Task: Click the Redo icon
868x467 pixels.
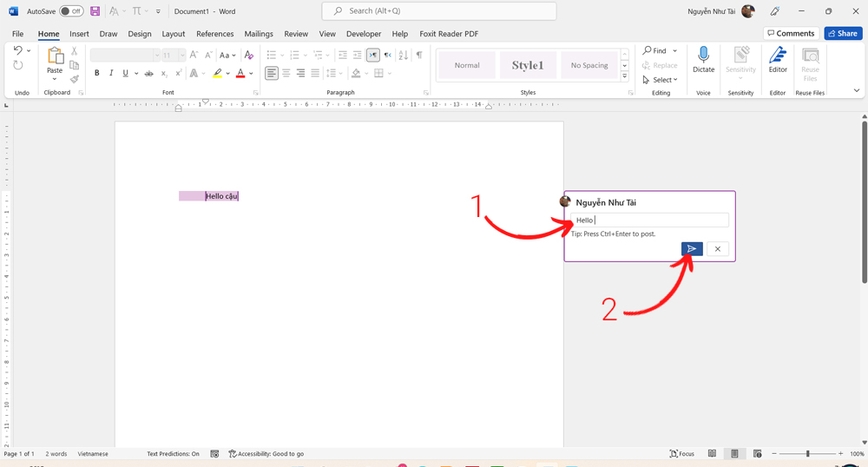Action: (17, 65)
